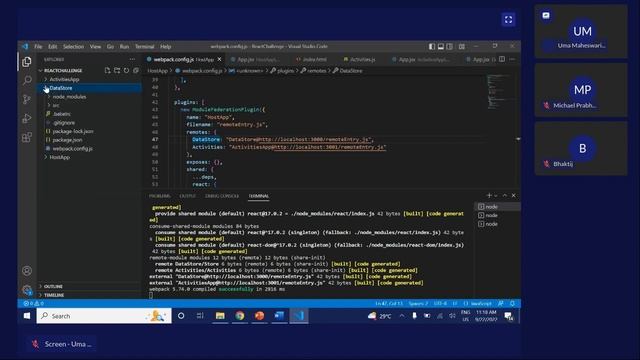The height and width of the screenshot is (360, 640).
Task: Toggle the secondary side bar layout button
Action: [x=449, y=47]
